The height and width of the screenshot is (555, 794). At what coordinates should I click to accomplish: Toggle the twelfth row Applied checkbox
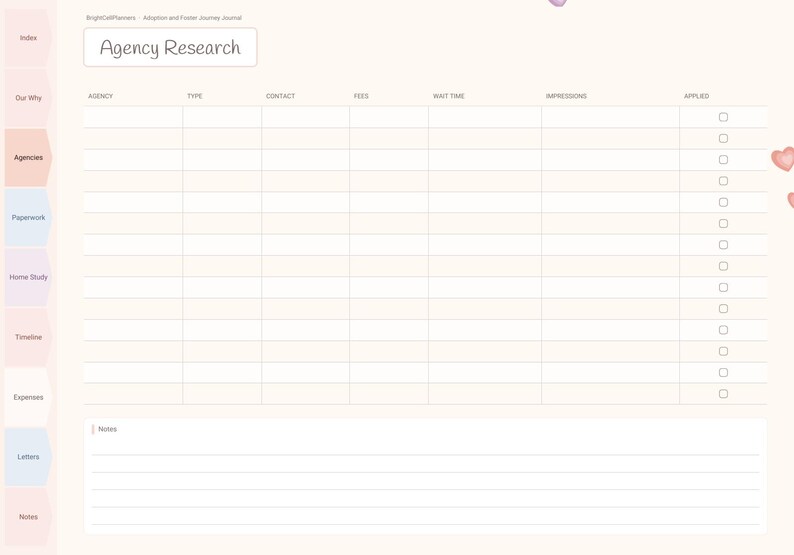(723, 351)
